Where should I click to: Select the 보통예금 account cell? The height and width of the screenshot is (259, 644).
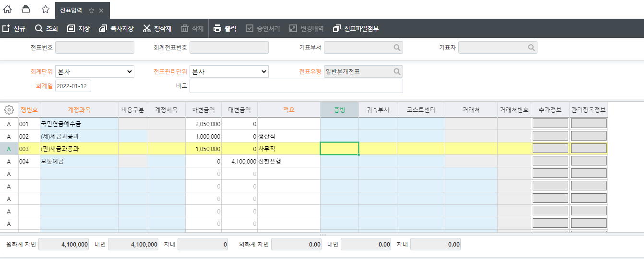tap(79, 161)
